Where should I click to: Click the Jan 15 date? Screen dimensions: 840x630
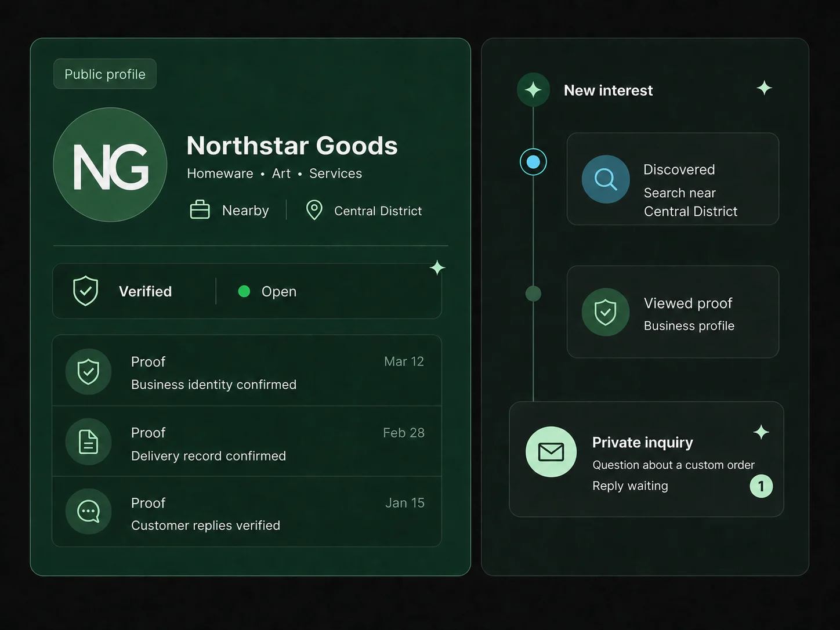[x=405, y=503]
